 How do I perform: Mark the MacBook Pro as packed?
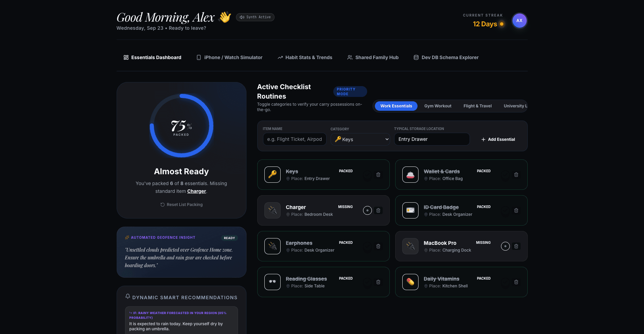(505, 246)
